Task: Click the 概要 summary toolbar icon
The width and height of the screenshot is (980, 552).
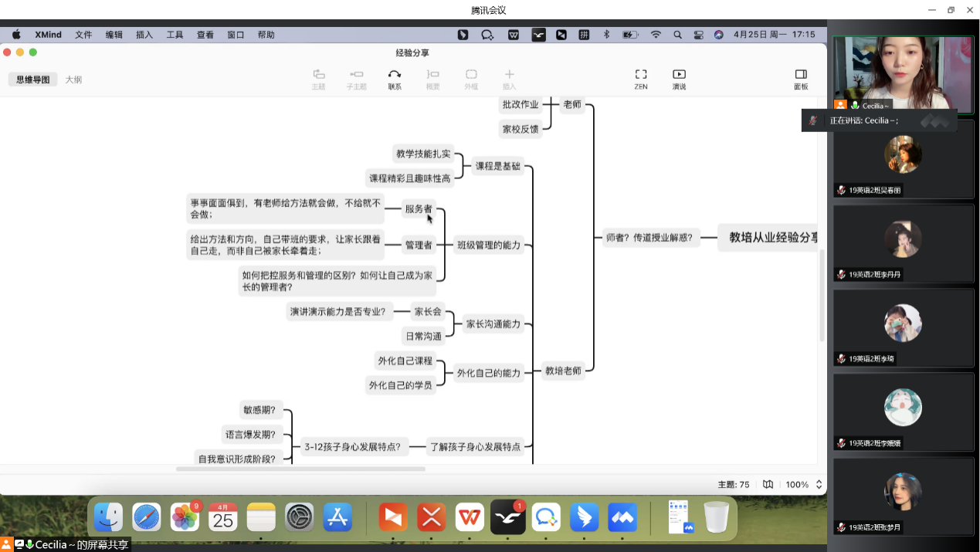Action: click(x=432, y=75)
